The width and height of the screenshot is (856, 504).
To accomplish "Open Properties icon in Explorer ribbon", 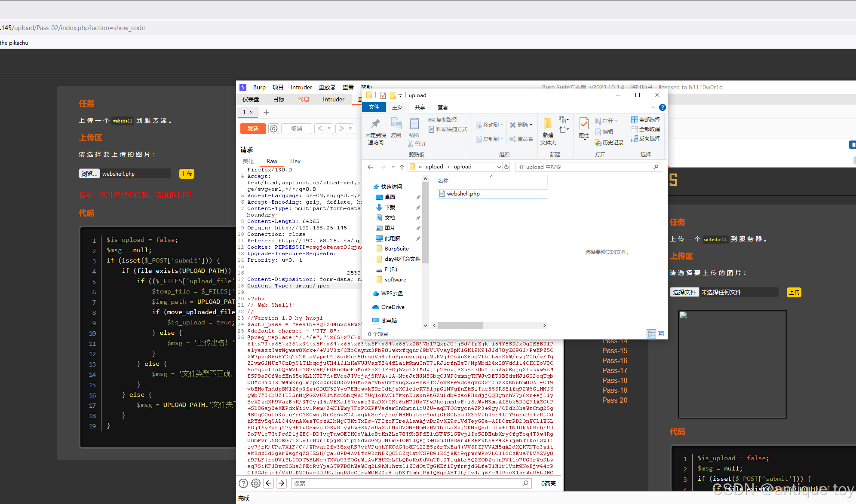I will pos(583,125).
